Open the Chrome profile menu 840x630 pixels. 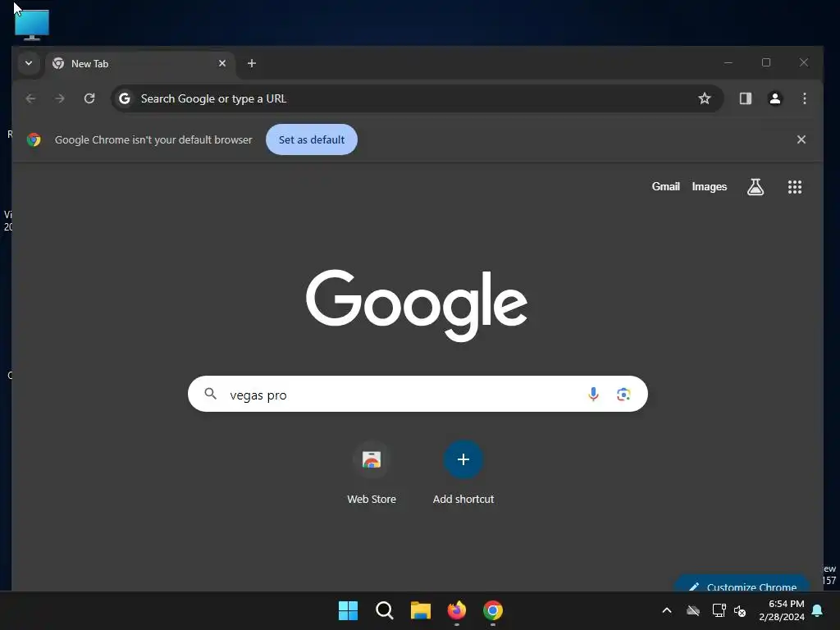pyautogui.click(x=774, y=98)
